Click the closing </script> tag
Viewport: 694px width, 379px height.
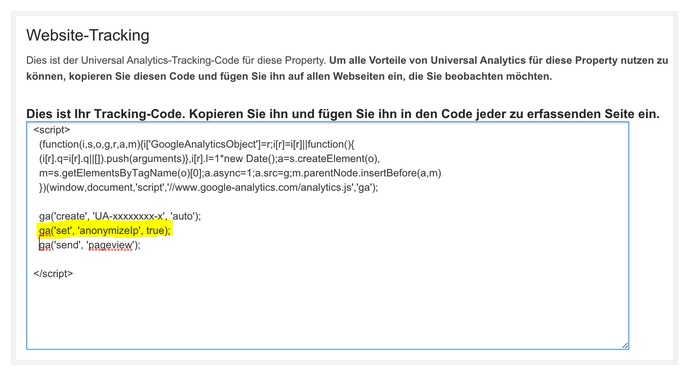click(53, 274)
